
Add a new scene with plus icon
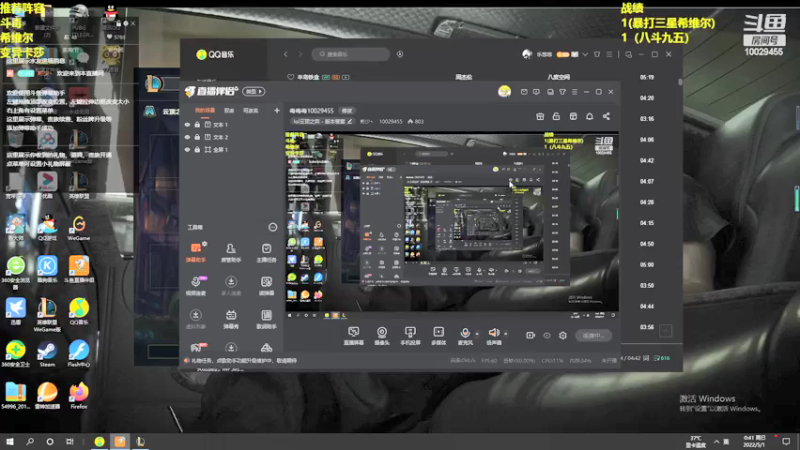click(x=277, y=110)
